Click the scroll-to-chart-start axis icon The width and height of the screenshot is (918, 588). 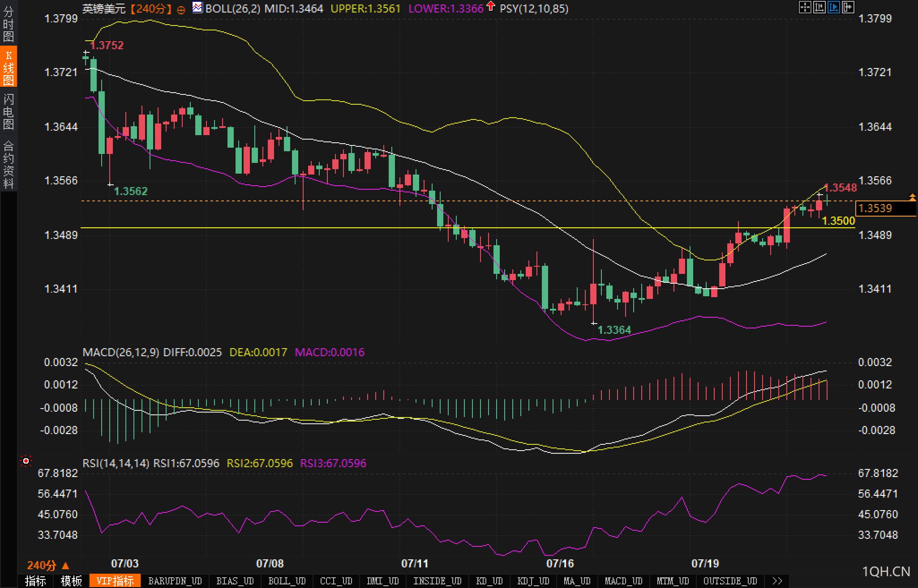pos(819,7)
